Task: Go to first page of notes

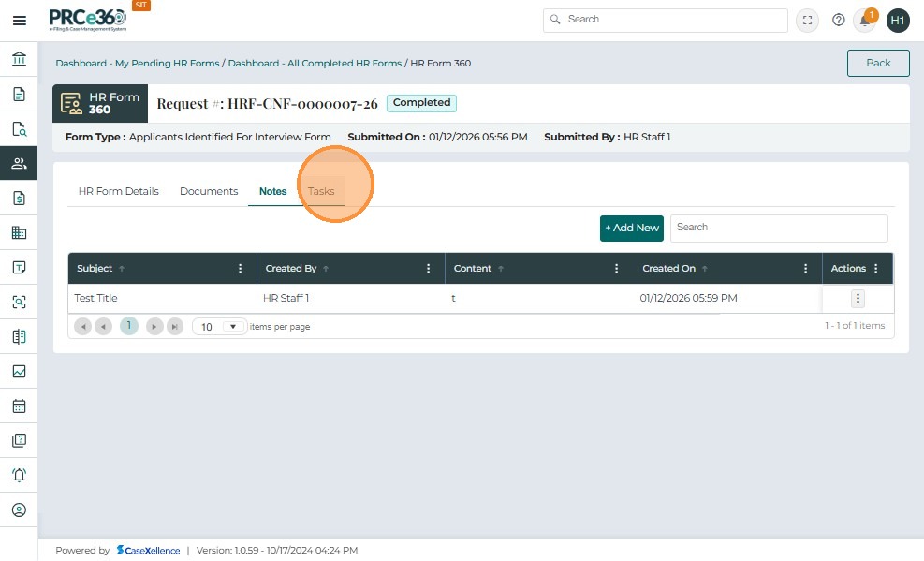Action: tap(82, 327)
